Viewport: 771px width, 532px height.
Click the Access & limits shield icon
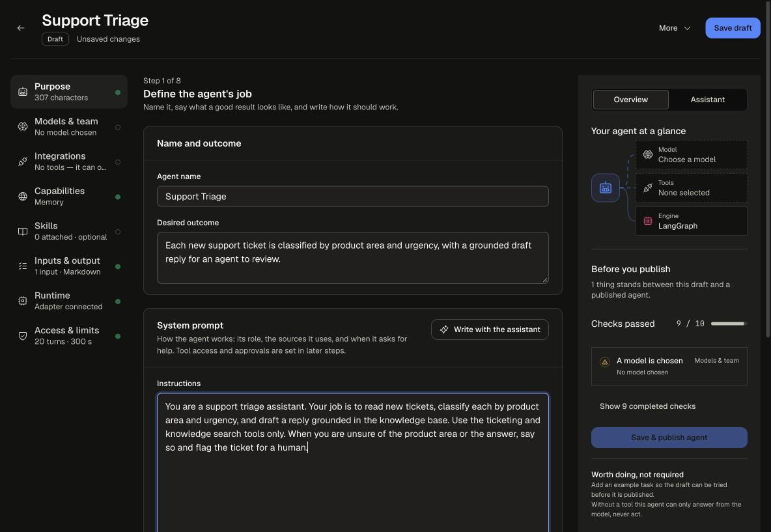[x=23, y=336]
